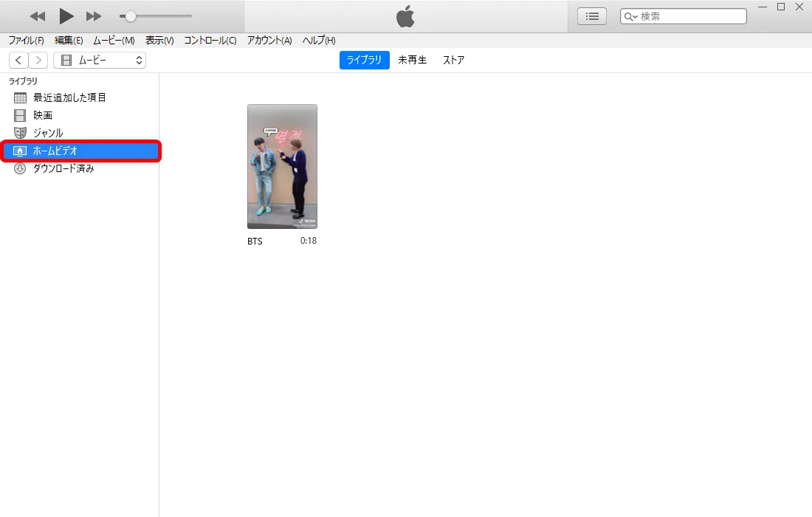Open the Up Next list icon

coord(592,16)
